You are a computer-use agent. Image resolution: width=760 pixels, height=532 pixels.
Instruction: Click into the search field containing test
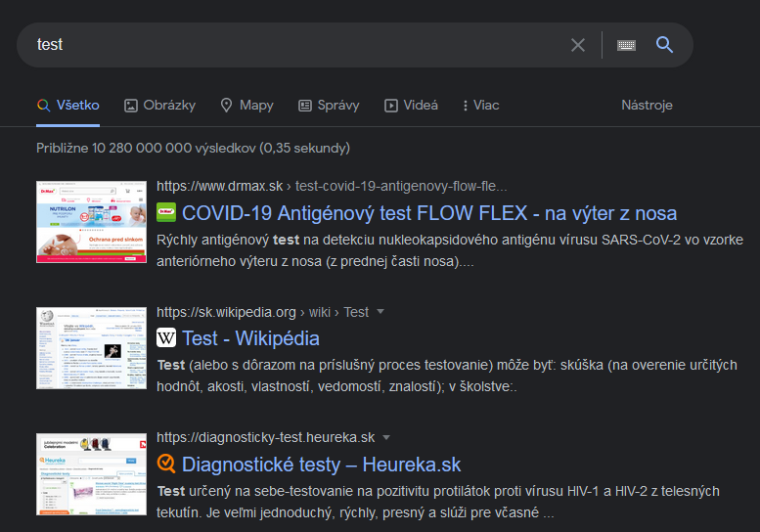[293, 45]
